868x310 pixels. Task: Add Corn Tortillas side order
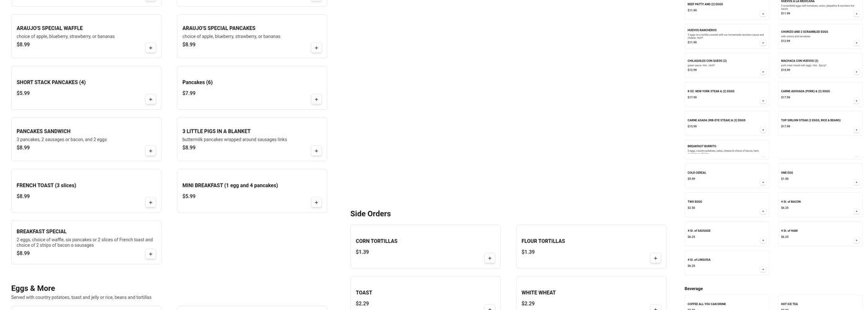coord(490,258)
